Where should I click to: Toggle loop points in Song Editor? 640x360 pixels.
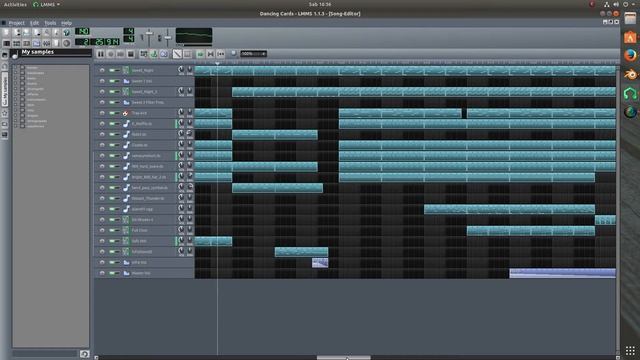(210, 54)
